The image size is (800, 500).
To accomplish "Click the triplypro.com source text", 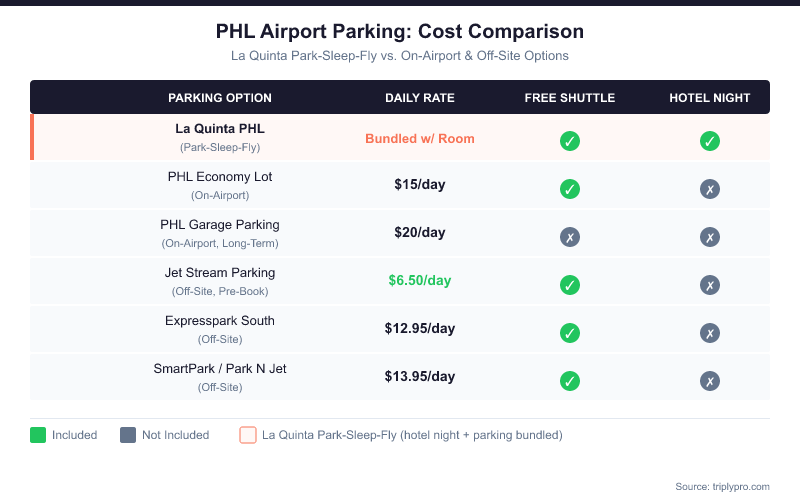I will tap(722, 486).
